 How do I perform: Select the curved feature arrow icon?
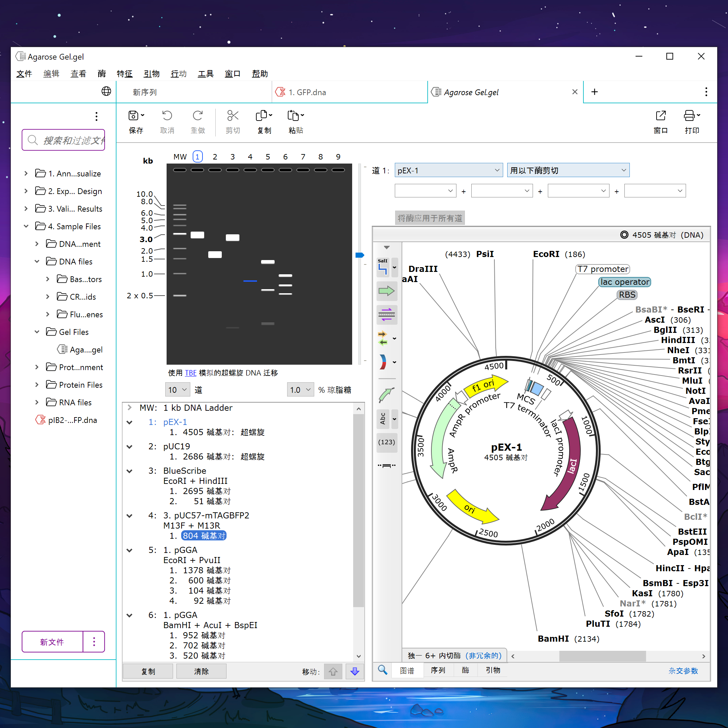pyautogui.click(x=387, y=395)
